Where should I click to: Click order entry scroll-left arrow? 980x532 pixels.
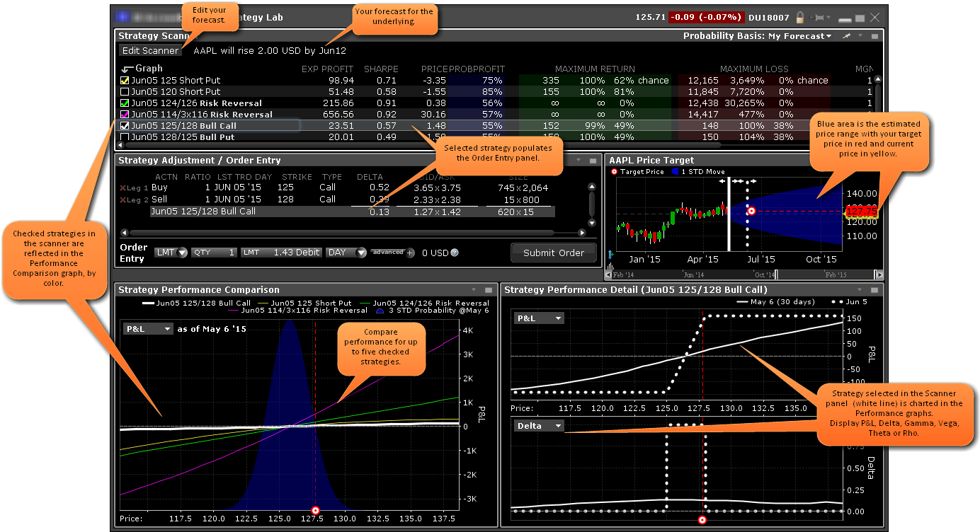pos(125,232)
